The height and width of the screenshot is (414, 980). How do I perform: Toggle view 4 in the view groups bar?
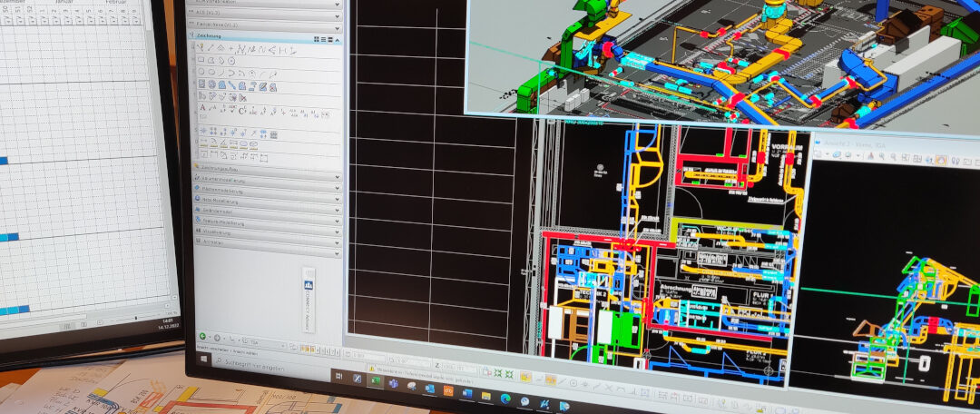[318, 350]
